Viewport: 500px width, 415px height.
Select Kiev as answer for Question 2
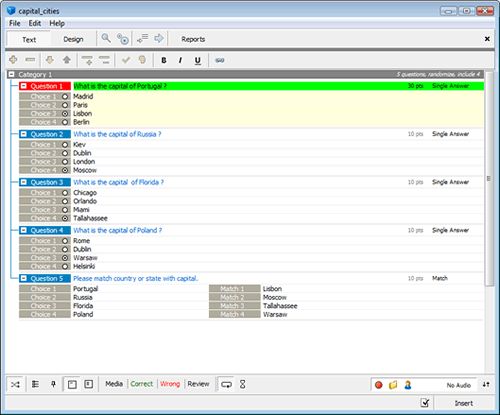65,145
